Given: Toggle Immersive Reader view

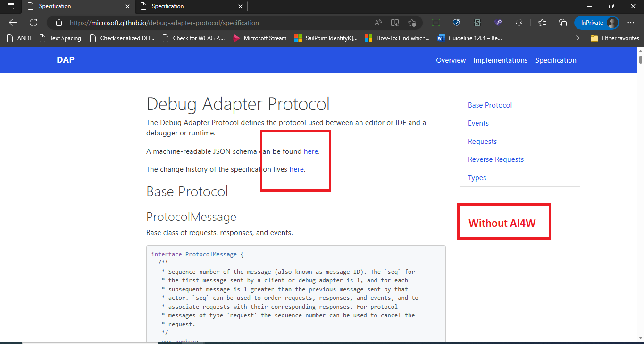Looking at the screenshot, I should [x=395, y=23].
